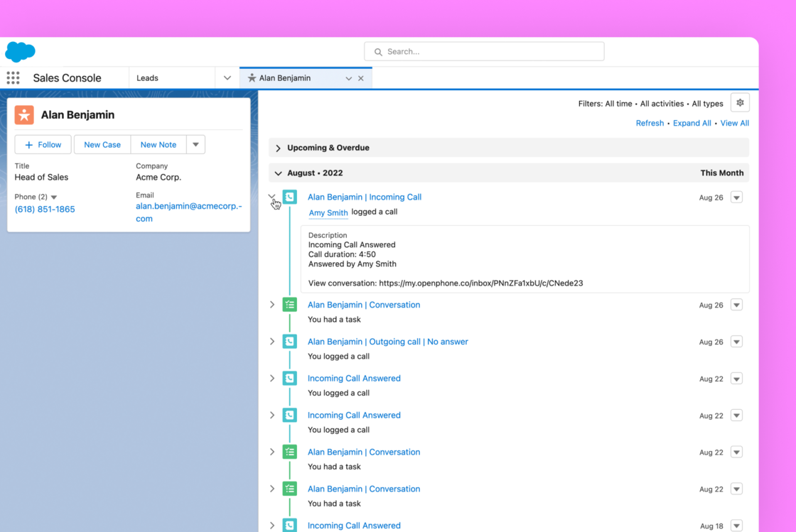The width and height of the screenshot is (796, 532).
Task: Click the lead star icon beside Alan Benjamin heading
Action: click(x=24, y=115)
